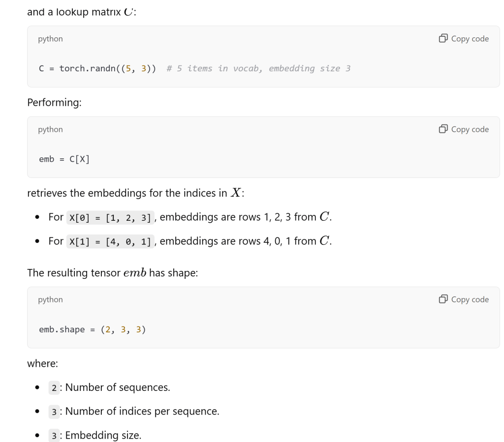Click the inline code 3 before "Embedding size"
This screenshot has width=504, height=442.
54,436
